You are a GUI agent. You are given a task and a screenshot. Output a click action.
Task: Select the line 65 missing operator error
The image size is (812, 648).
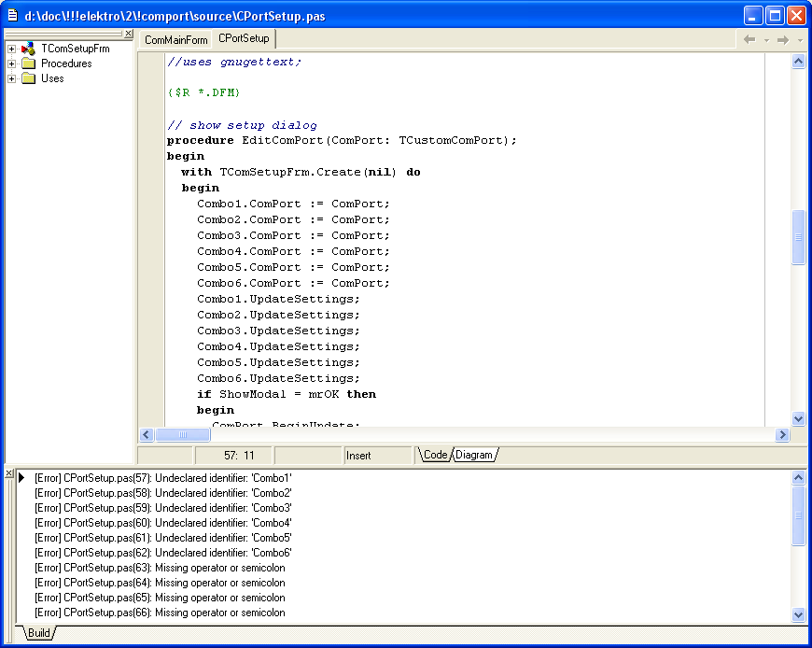point(160,599)
